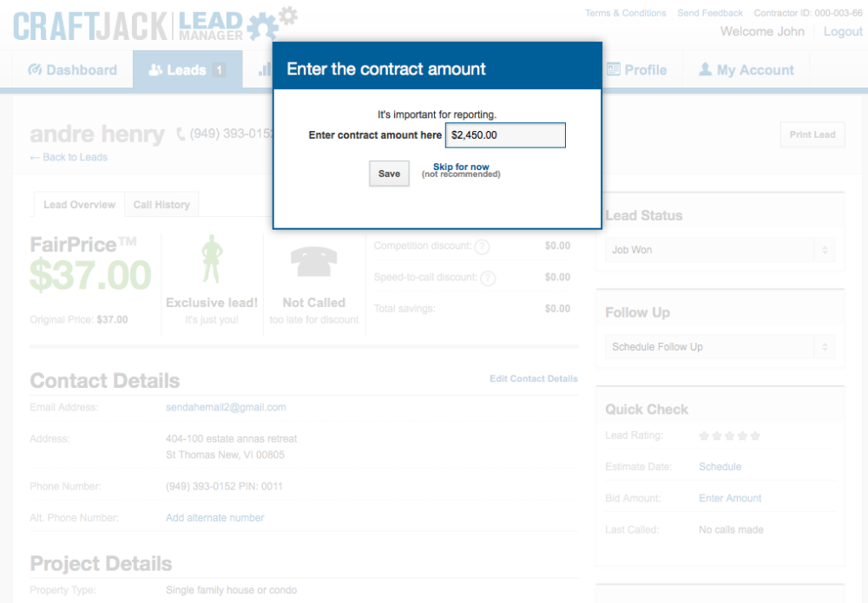Viewport: 868px width, 603px height.
Task: Click the Skip for now link
Action: pyautogui.click(x=461, y=167)
